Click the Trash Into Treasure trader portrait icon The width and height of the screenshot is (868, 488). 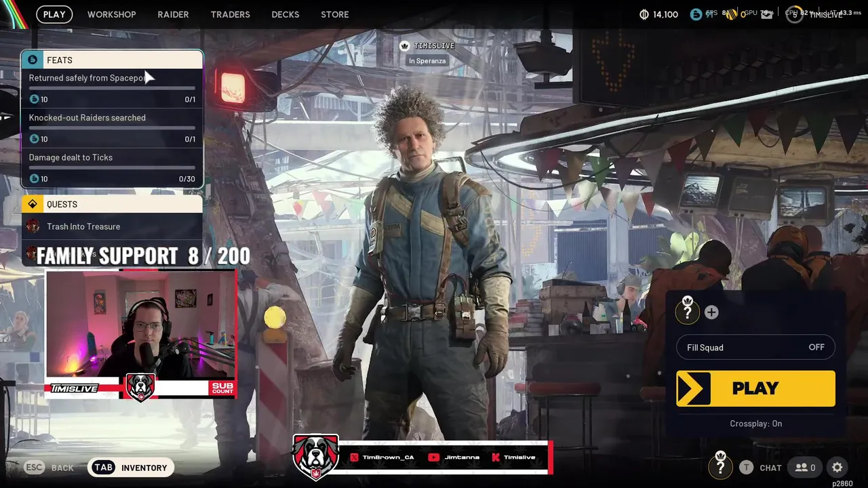point(33,226)
